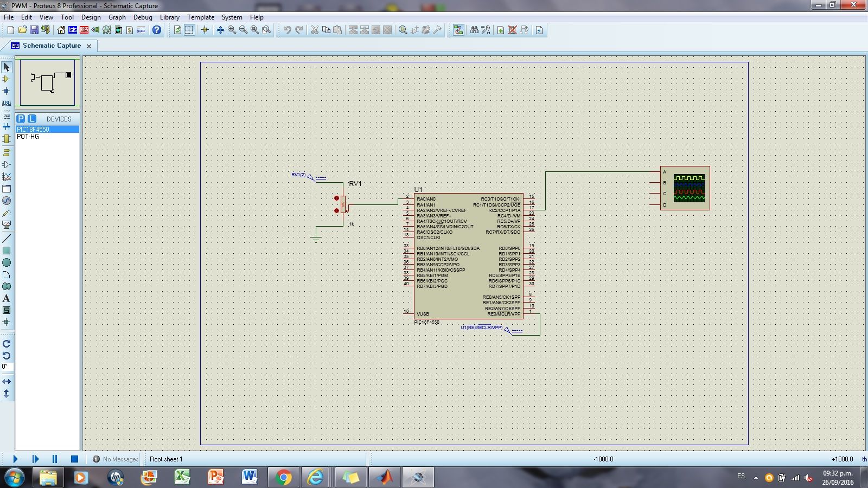
Task: Click the Rotate Clockwise icon
Action: click(x=7, y=344)
